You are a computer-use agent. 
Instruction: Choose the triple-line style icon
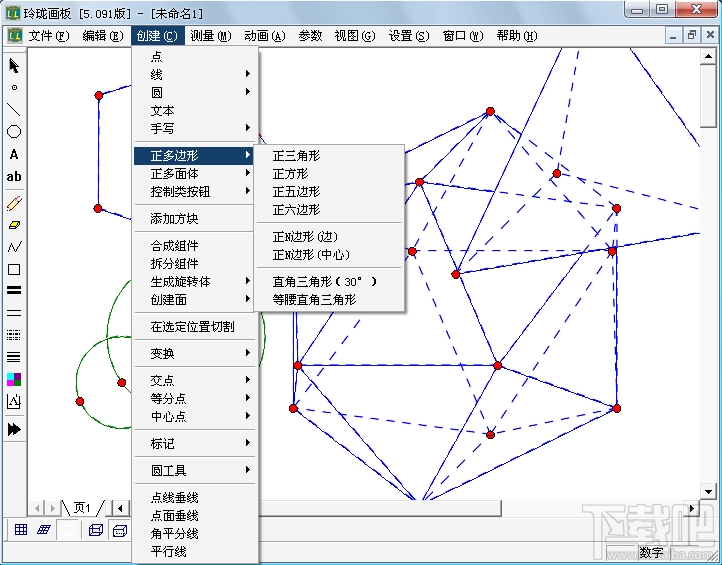click(14, 357)
